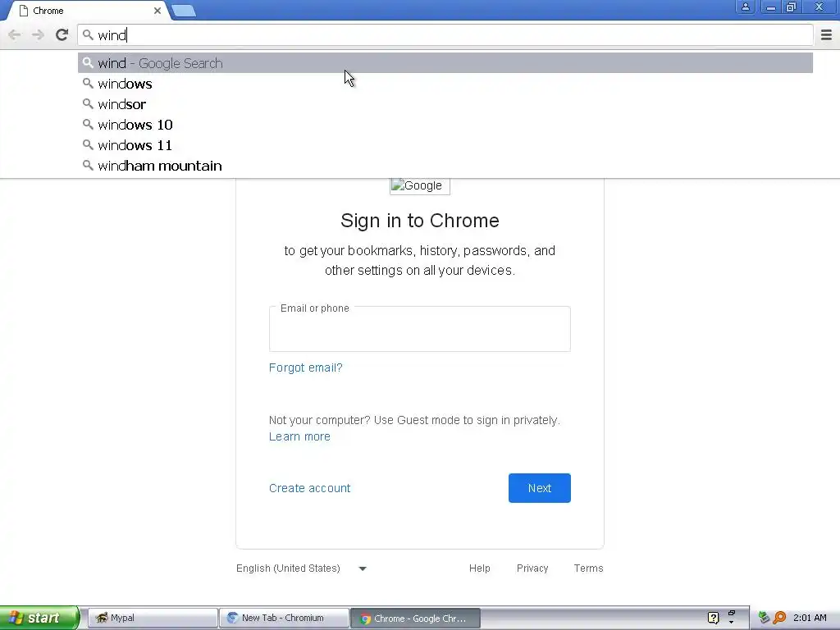Choose 'wind - Google Search' suggestion
The image size is (840, 630).
445,63
